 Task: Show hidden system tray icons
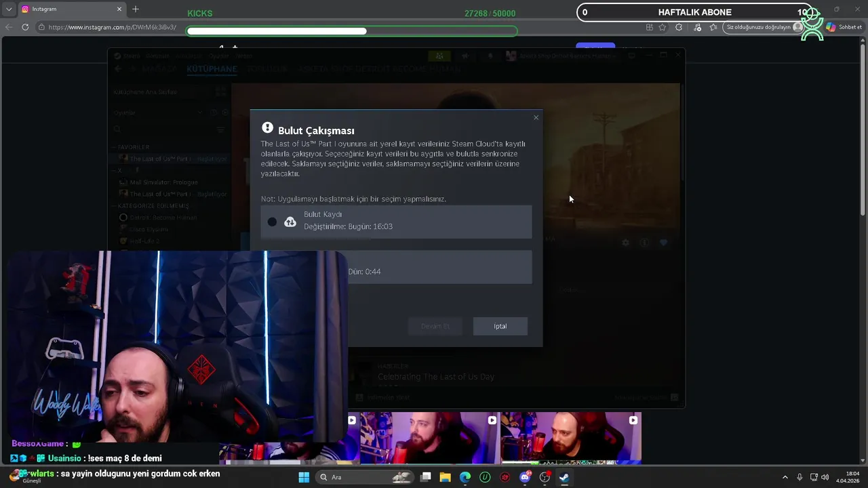[785, 477]
